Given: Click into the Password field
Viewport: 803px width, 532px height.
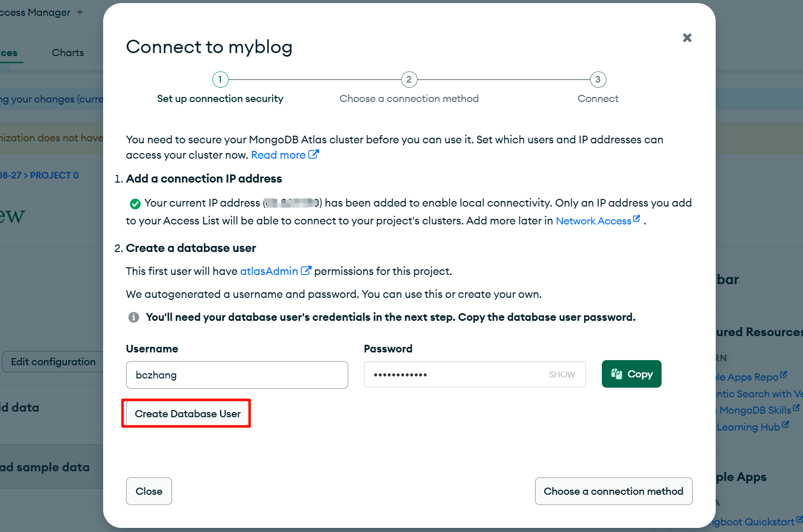Looking at the screenshot, I should click(x=454, y=374).
